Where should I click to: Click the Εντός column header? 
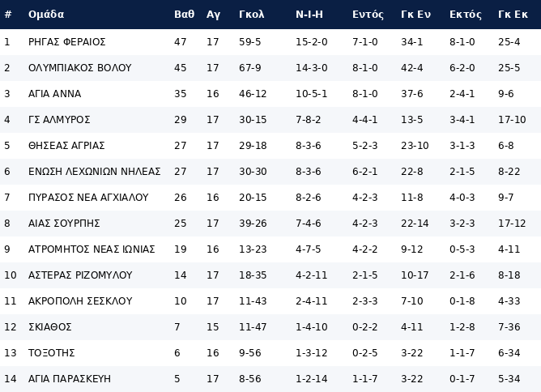(368, 15)
